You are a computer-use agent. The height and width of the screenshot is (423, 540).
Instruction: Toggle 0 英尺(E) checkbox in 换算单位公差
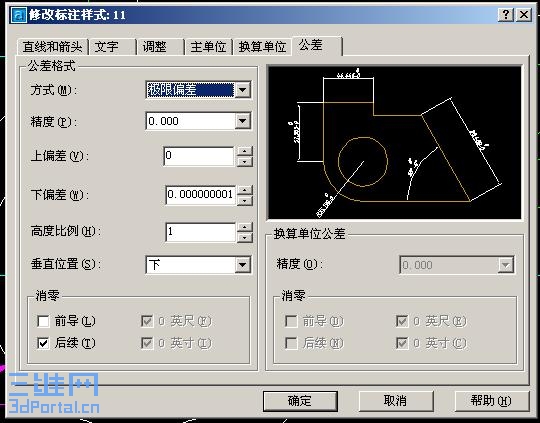[x=402, y=321]
